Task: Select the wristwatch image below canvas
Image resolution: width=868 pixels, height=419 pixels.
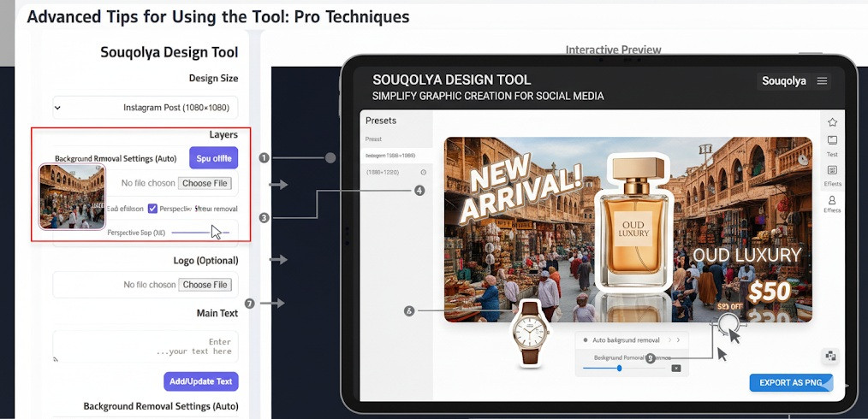Action: point(531,333)
